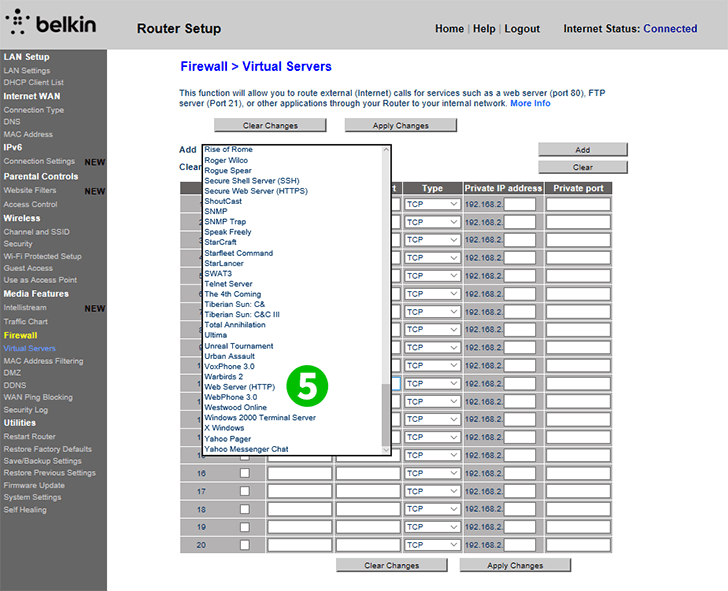Image resolution: width=728 pixels, height=591 pixels.
Task: Click the list scrollbar up arrow
Action: point(386,150)
